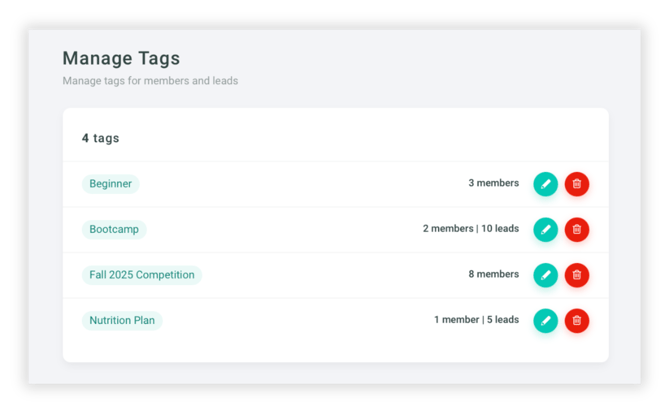Trash the Nutrition Plan tag

577,320
